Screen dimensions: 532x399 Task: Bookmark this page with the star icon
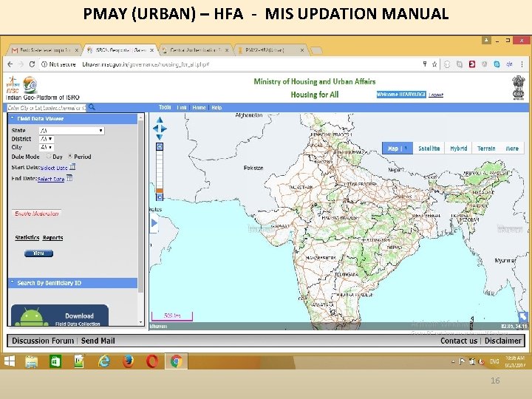(434, 64)
